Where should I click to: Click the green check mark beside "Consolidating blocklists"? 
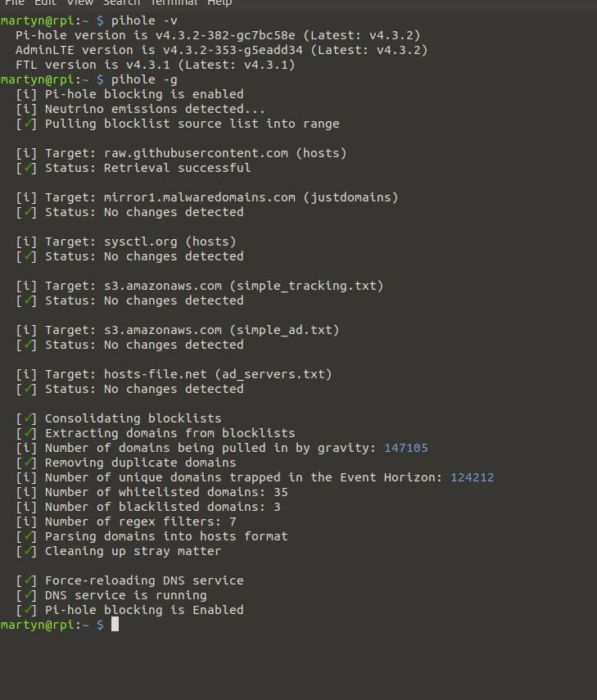pyautogui.click(x=30, y=418)
